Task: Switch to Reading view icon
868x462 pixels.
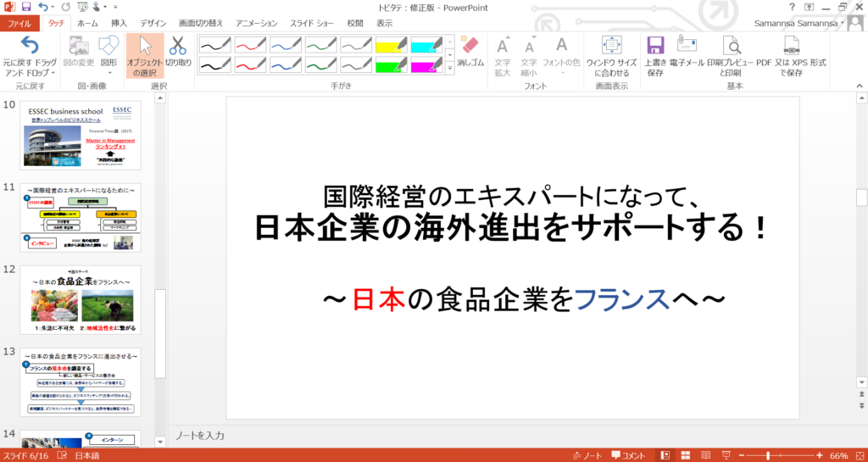Action: pyautogui.click(x=706, y=456)
